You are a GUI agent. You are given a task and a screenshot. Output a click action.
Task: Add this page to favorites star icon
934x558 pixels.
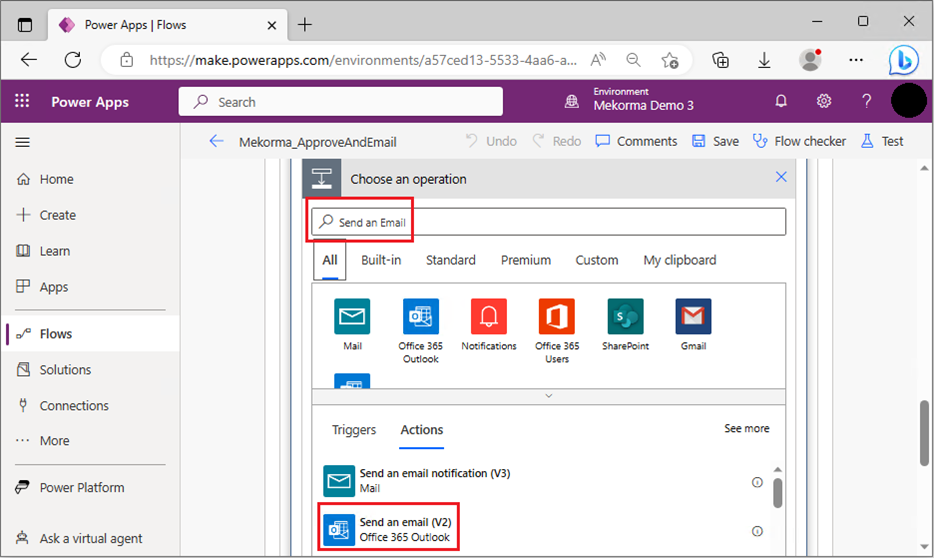click(x=670, y=60)
